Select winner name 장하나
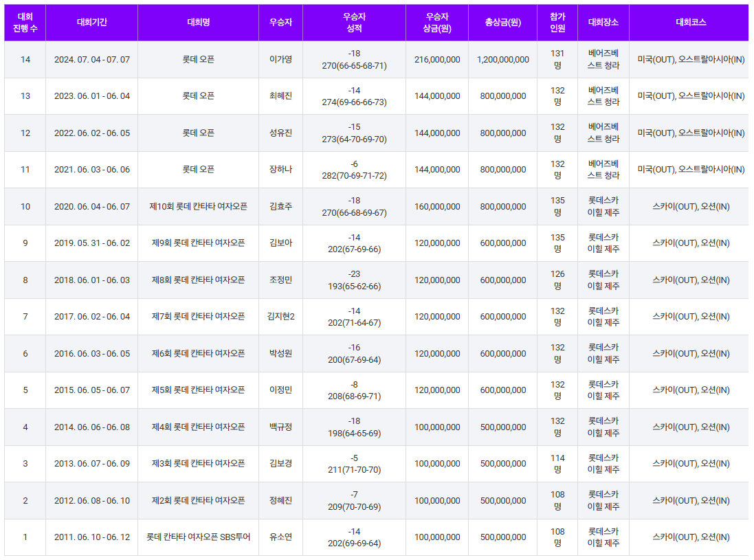This screenshot has width=754, height=560. [x=281, y=170]
